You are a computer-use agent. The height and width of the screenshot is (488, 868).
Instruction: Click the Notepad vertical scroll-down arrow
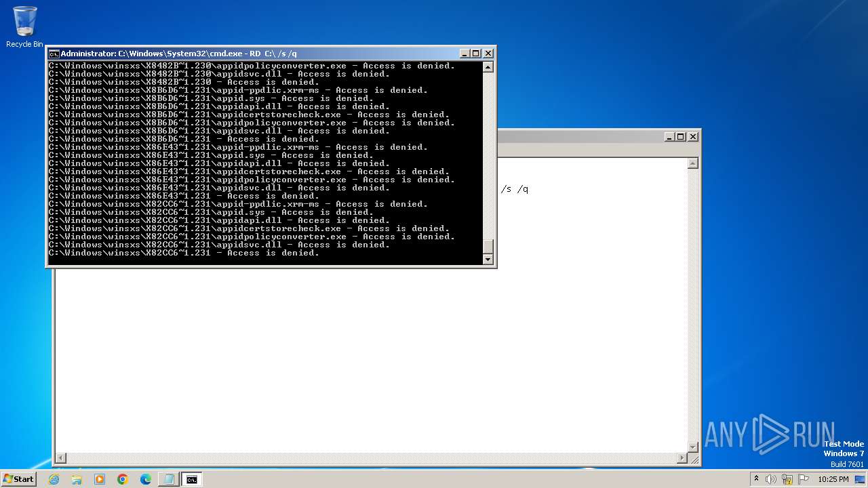693,447
